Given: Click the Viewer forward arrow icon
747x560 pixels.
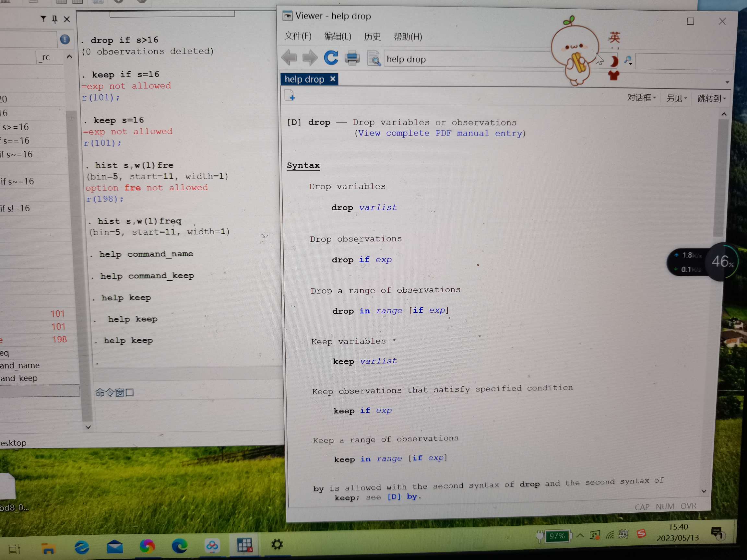Looking at the screenshot, I should point(310,58).
